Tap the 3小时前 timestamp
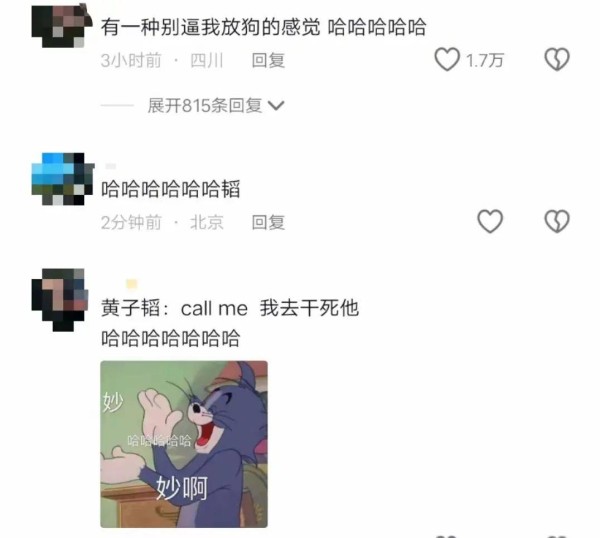Screen dimensions: 600x538 click(x=131, y=60)
